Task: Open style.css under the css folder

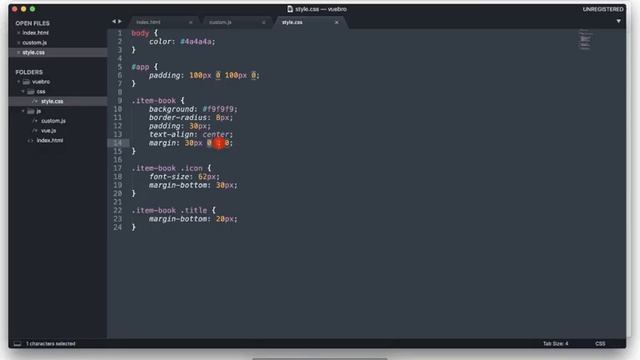Action: click(52, 101)
